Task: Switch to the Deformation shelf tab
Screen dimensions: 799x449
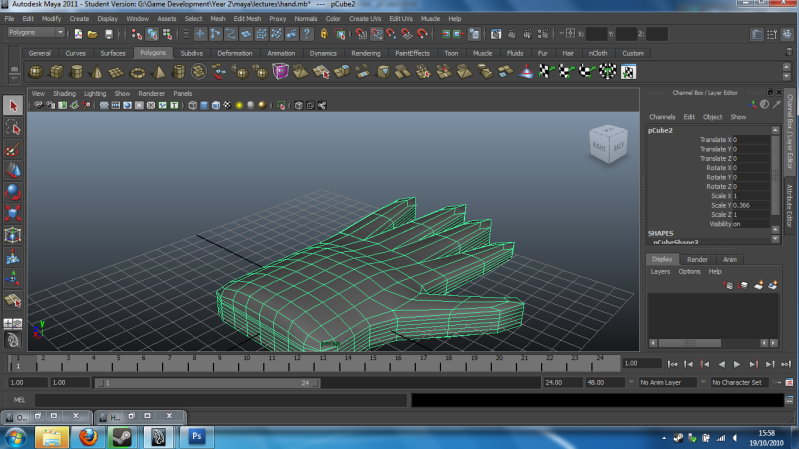Action: pyautogui.click(x=235, y=53)
